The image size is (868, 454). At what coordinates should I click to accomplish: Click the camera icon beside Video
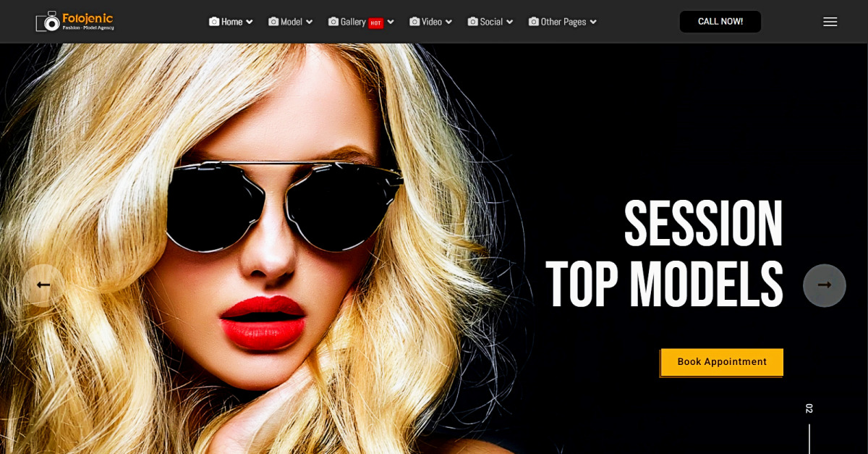(414, 22)
